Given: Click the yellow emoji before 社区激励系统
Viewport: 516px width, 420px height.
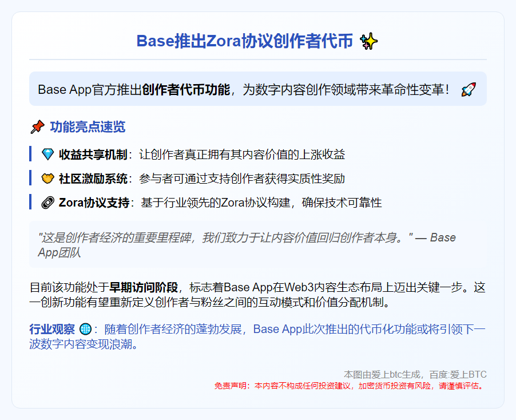Looking at the screenshot, I should click(x=47, y=179).
